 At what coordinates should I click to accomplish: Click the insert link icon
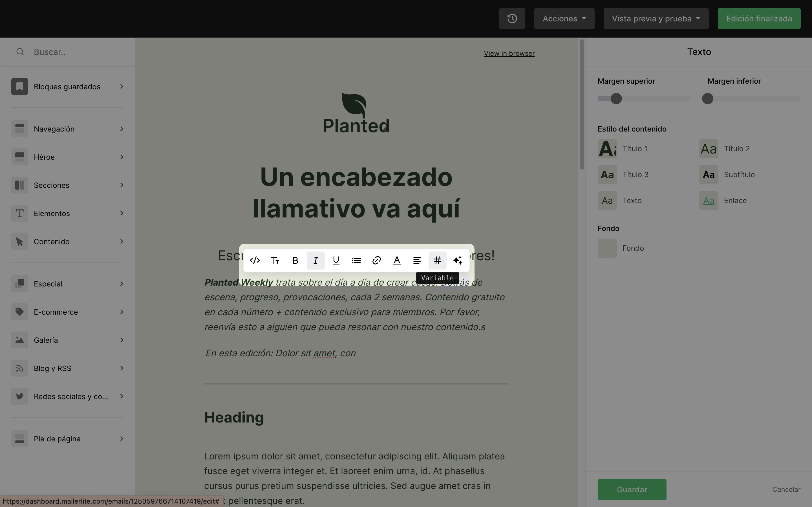tap(376, 260)
